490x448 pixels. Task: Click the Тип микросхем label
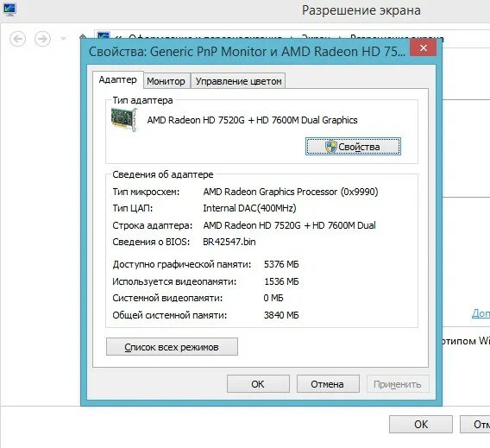point(146,192)
